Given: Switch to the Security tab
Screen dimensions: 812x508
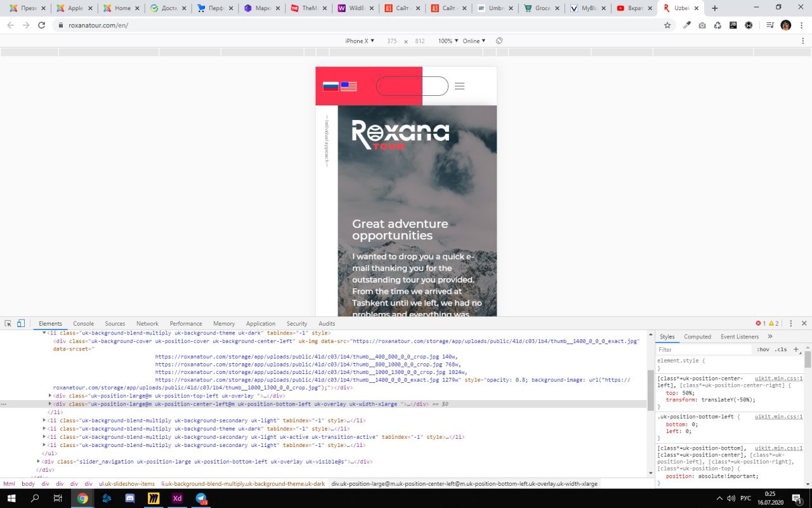Looking at the screenshot, I should point(296,324).
